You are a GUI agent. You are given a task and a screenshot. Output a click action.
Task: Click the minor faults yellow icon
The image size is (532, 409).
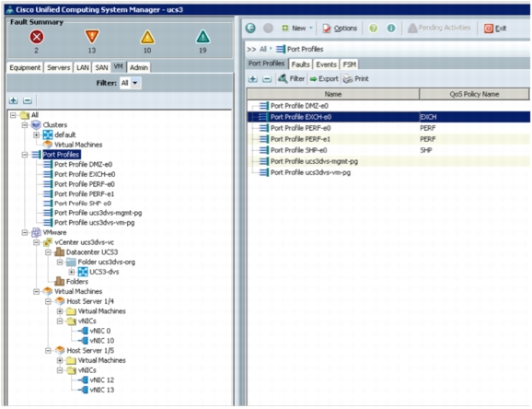click(147, 37)
